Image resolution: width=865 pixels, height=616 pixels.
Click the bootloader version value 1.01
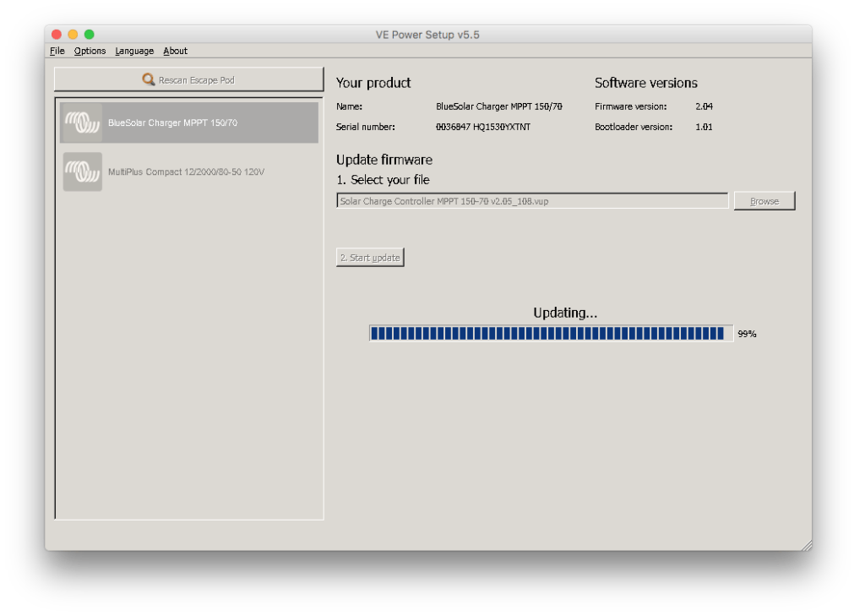pos(704,127)
